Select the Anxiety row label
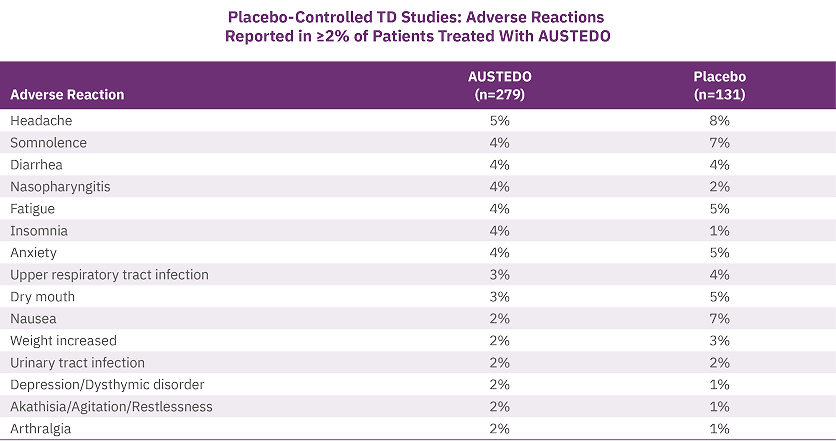The image size is (836, 441). click(34, 252)
